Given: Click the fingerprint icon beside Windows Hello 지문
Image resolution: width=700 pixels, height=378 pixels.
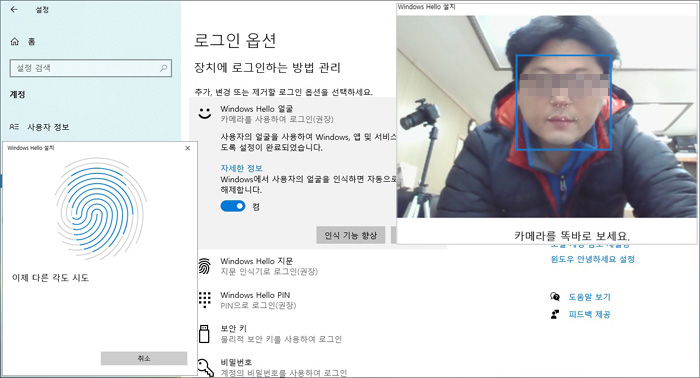Looking at the screenshot, I should coord(204,266).
